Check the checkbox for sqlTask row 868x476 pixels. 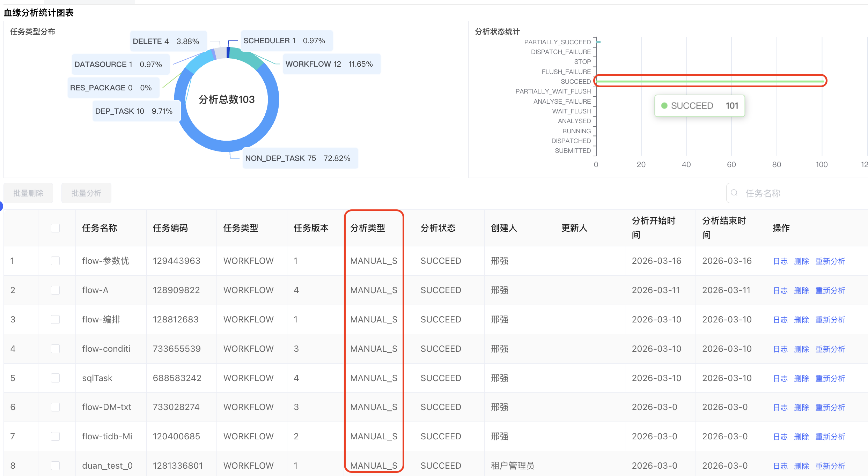[55, 378]
